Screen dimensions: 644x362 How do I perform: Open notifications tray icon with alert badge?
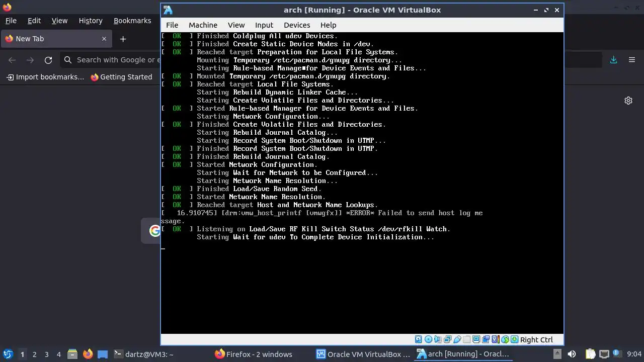click(x=617, y=354)
